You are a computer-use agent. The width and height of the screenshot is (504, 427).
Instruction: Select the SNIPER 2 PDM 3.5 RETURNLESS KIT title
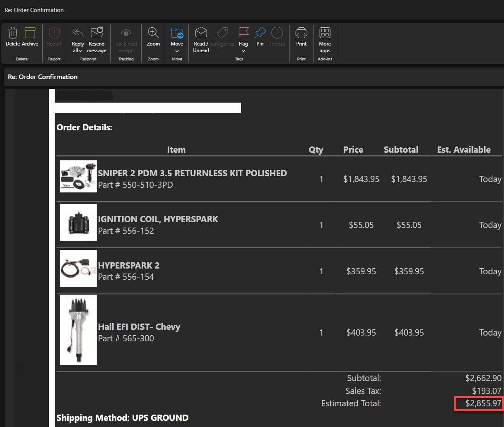tap(192, 173)
